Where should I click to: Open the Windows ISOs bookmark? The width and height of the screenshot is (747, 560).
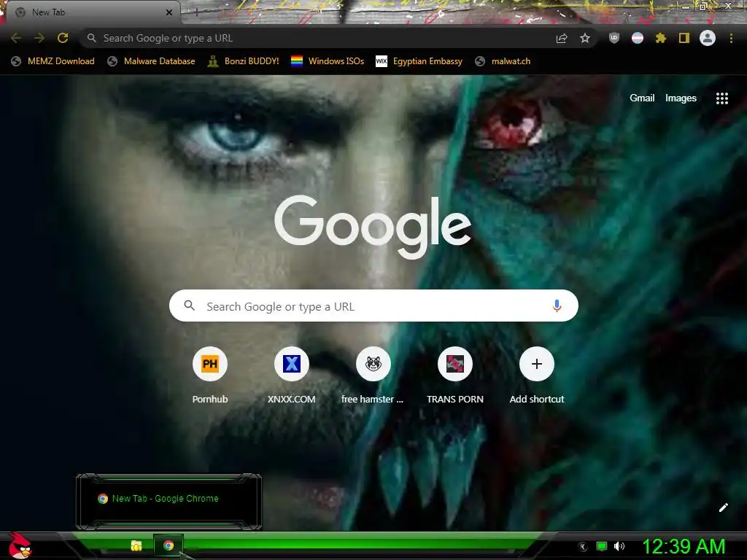click(x=328, y=61)
